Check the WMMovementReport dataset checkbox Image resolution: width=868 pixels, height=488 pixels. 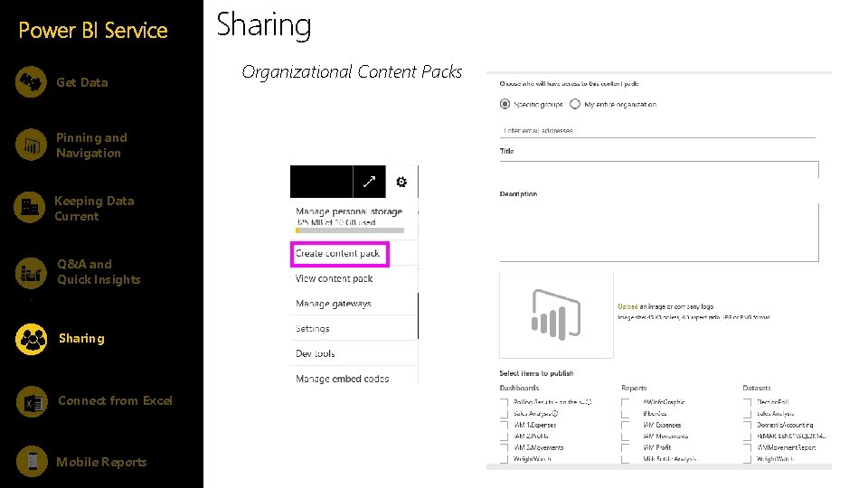click(748, 447)
